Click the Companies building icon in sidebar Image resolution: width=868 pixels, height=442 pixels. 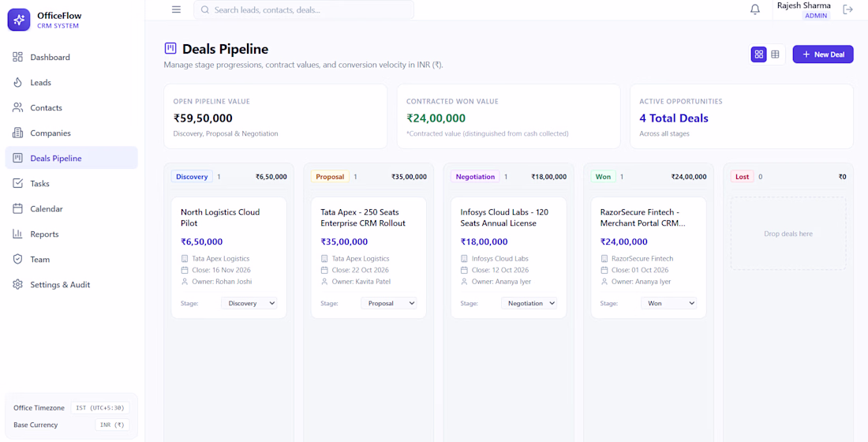tap(17, 133)
